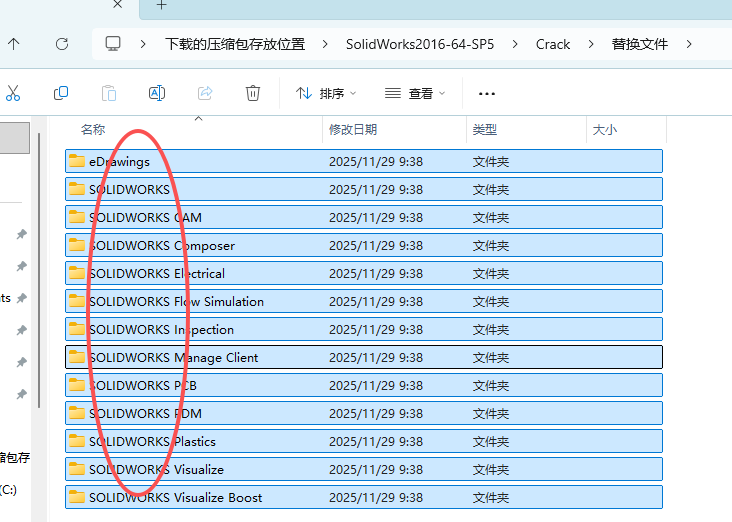This screenshot has width=732, height=522.
Task: Select the SOLIDWORKS PDM folder
Action: click(364, 414)
